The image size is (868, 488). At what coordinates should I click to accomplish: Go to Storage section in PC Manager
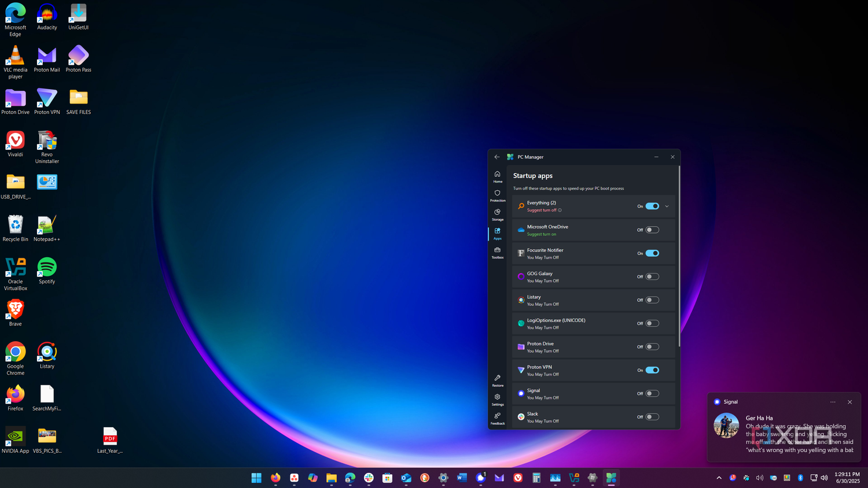pos(497,215)
